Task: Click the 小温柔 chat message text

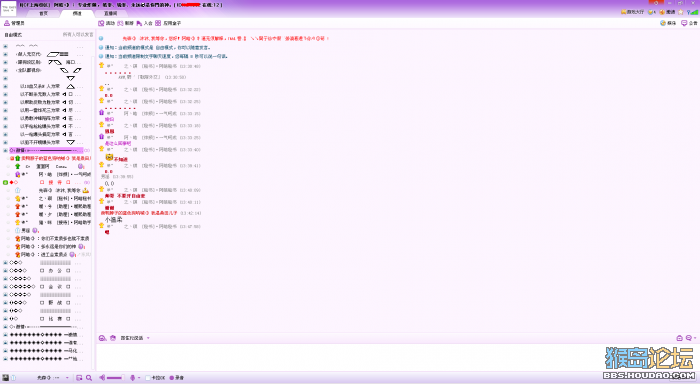Action: (x=113, y=220)
